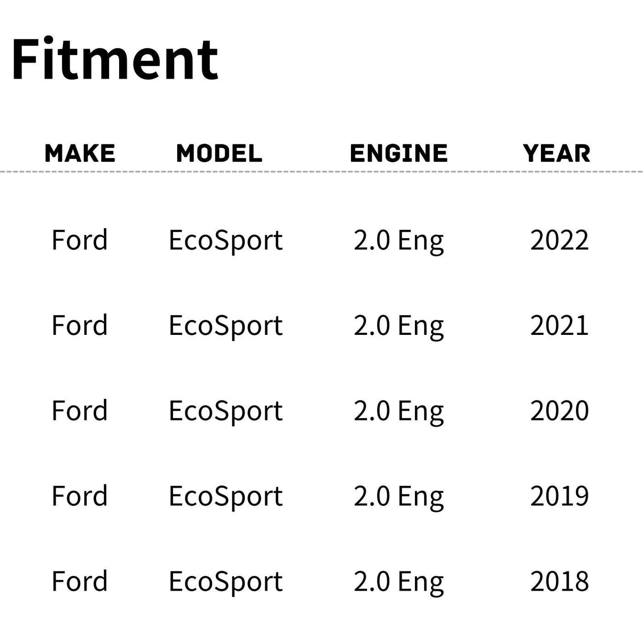This screenshot has height=644, width=644.
Task: Click Ford in the 2019 row
Action: (80, 496)
